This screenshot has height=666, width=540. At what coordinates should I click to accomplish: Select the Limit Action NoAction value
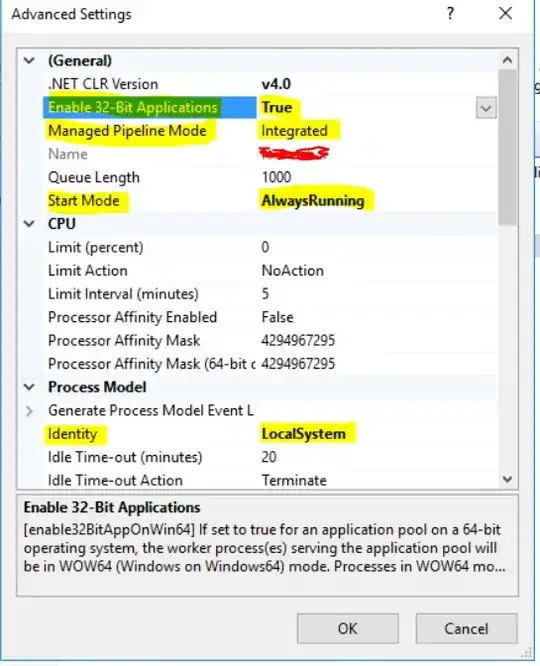click(293, 271)
